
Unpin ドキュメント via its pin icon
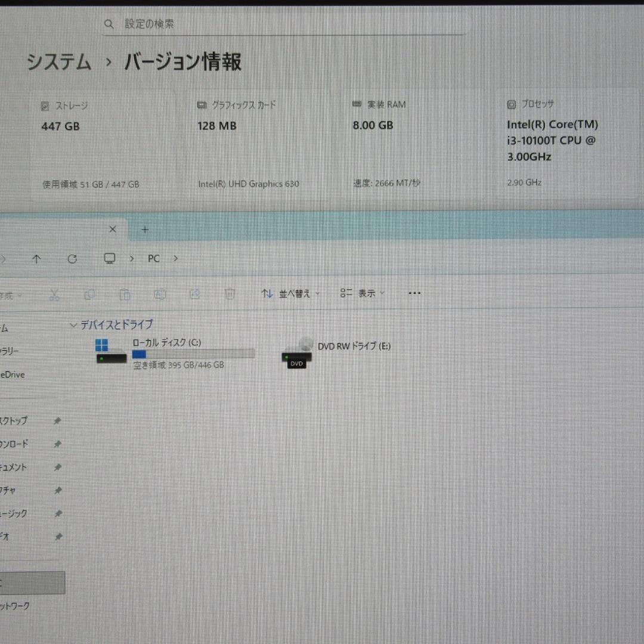(57, 467)
